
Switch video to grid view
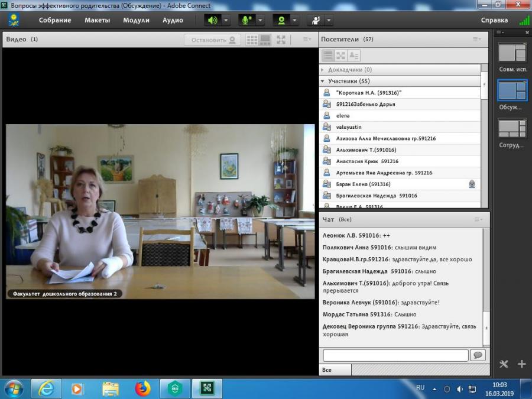tap(252, 40)
